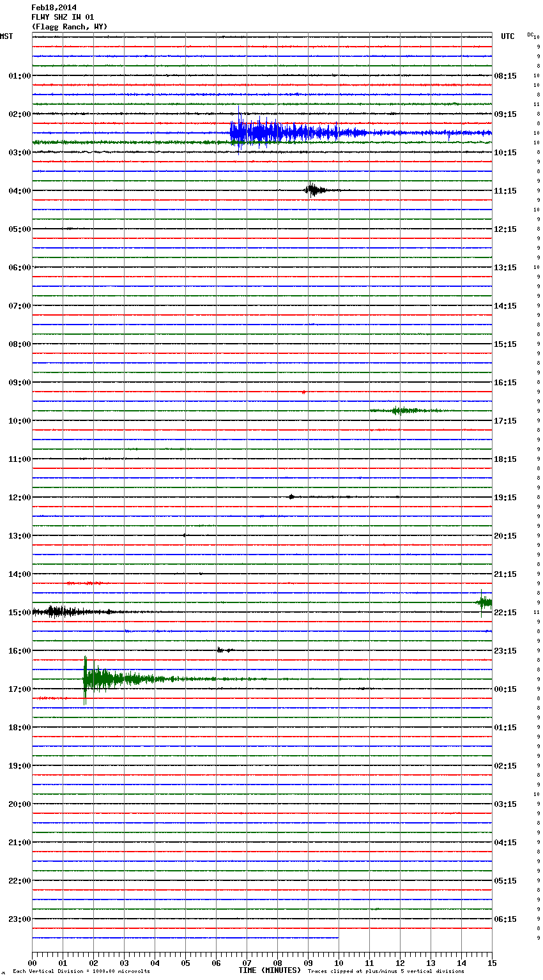This screenshot has width=543, height=980.
Task: Click the 22:15 UTC time label
Action: (x=505, y=613)
